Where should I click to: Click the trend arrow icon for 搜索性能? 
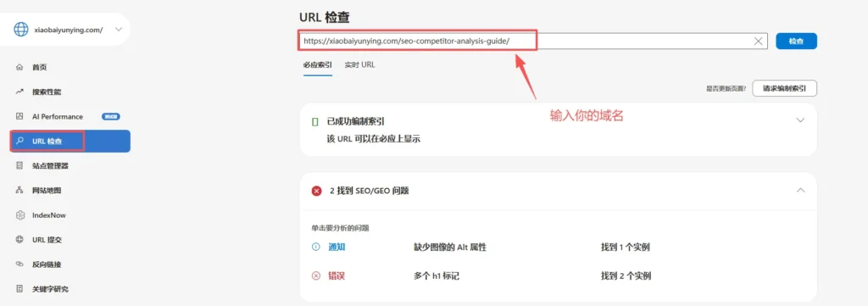pos(20,92)
